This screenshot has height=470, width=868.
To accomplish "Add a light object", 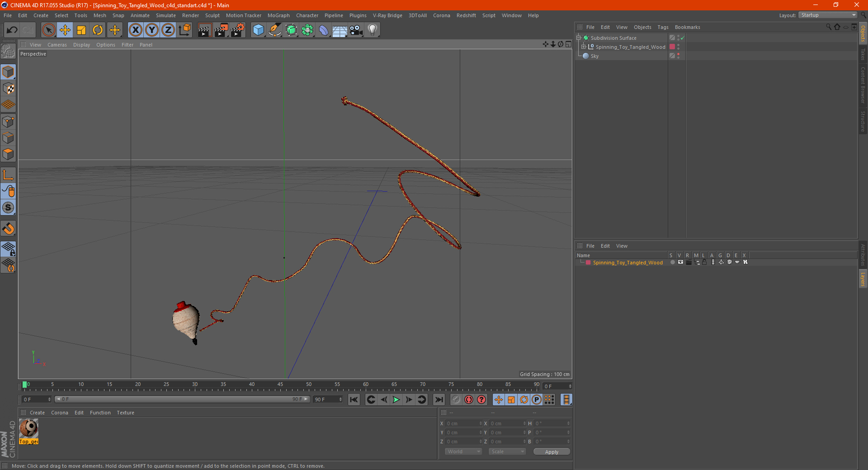I will coord(373,30).
